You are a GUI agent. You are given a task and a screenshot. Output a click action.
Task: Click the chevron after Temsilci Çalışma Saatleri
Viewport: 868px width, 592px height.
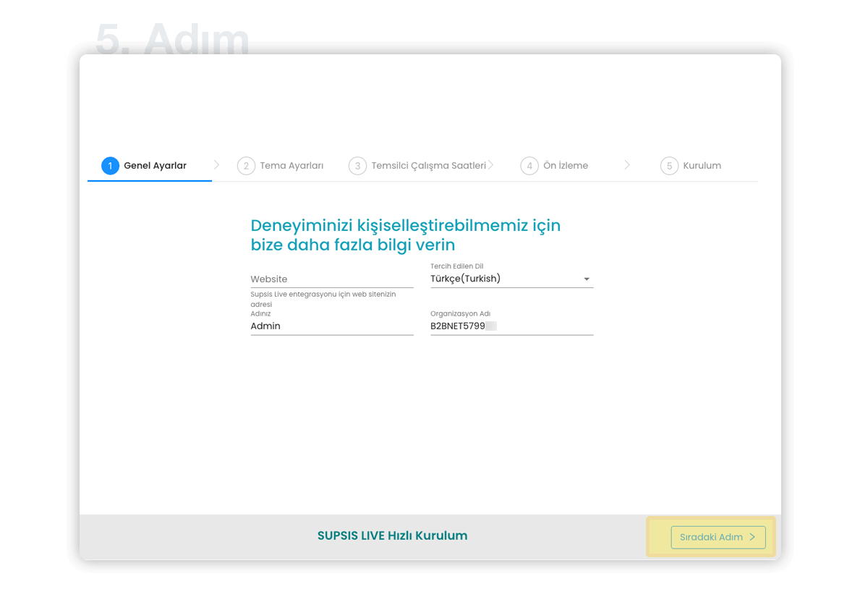490,165
